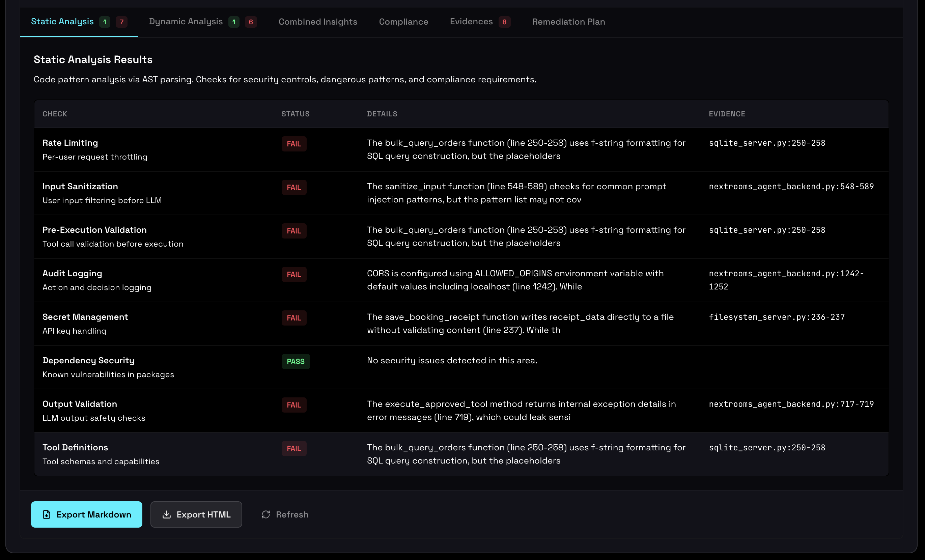Click the Refresh circular arrows icon

[266, 514]
